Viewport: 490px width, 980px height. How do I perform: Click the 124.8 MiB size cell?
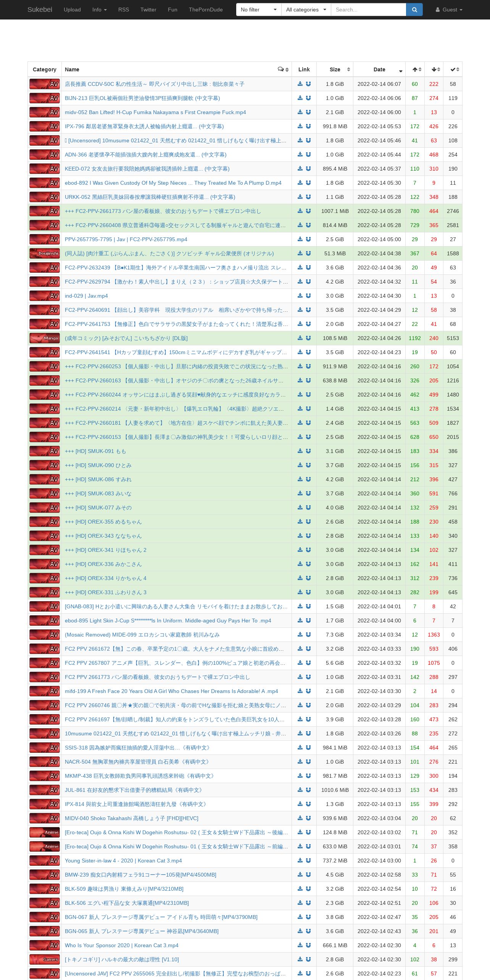click(x=335, y=832)
